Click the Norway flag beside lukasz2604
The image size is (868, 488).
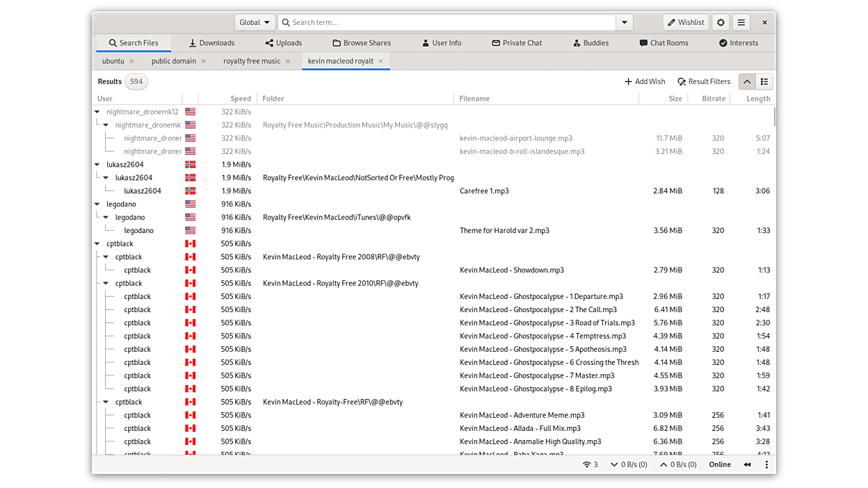pos(190,165)
